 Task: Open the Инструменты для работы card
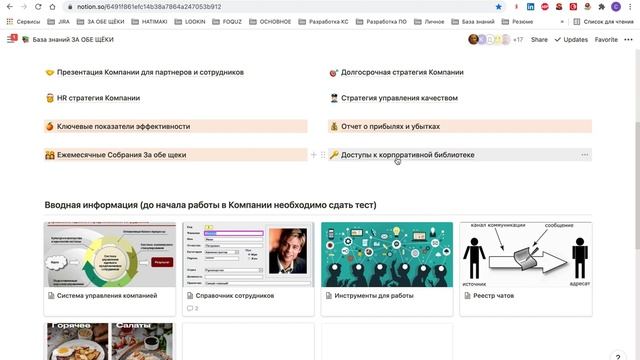387,269
